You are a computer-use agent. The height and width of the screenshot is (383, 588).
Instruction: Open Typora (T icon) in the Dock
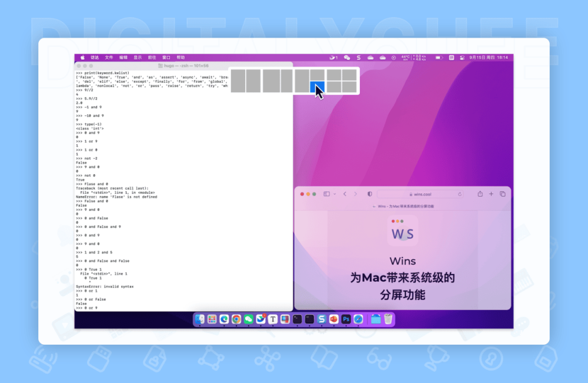coord(273,319)
